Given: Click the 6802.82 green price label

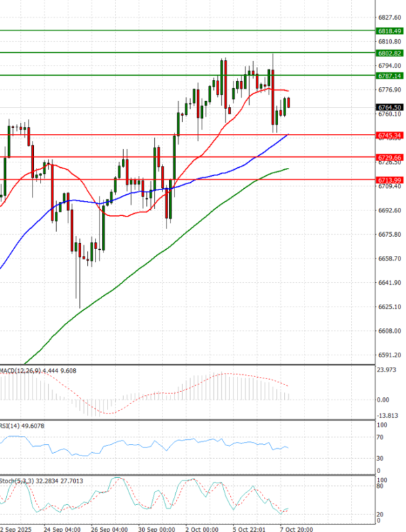Looking at the screenshot, I should pos(390,53).
